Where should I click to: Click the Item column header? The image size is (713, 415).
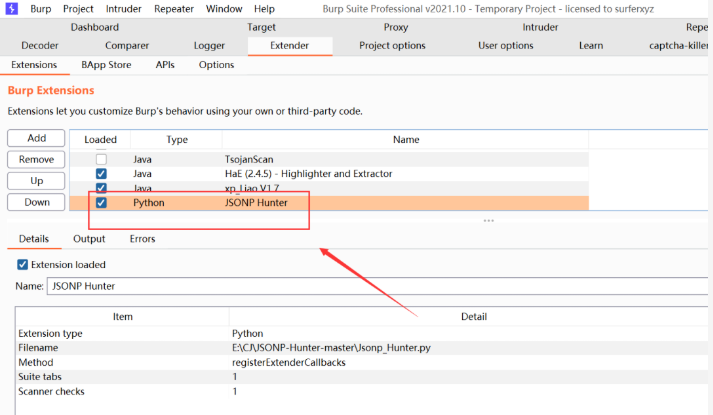pos(123,317)
